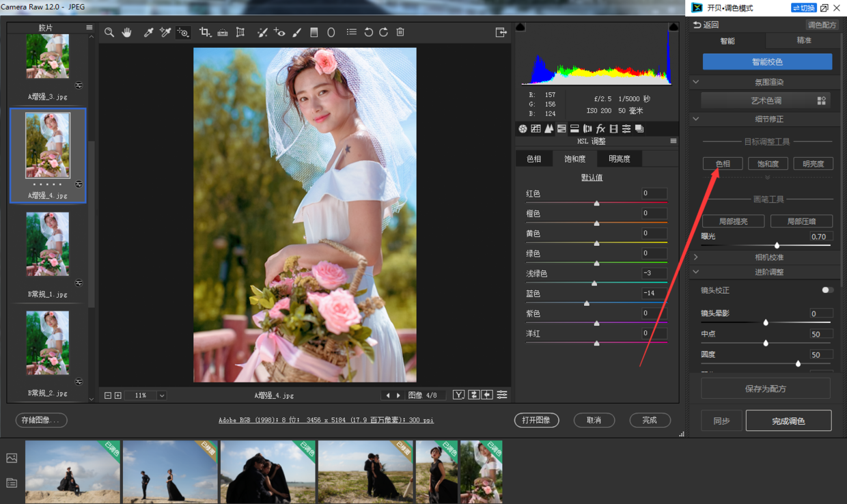Toggle highlight clipping warning in histogram
847x504 pixels.
tap(674, 27)
